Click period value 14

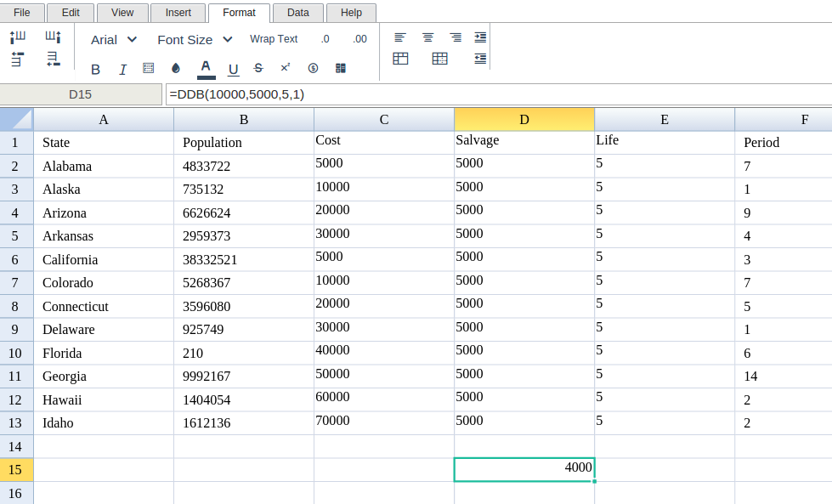click(x=784, y=377)
